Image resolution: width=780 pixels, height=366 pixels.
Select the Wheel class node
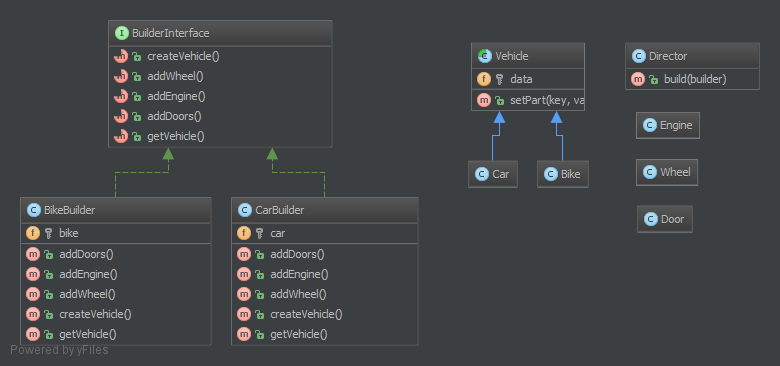(x=667, y=172)
